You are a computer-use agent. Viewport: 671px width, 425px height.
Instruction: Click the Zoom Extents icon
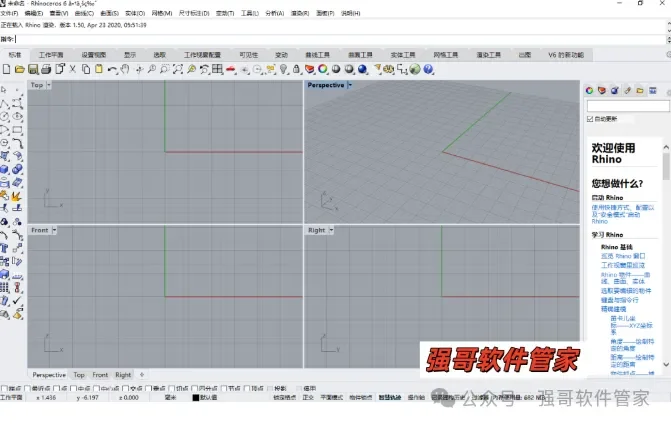(178, 69)
